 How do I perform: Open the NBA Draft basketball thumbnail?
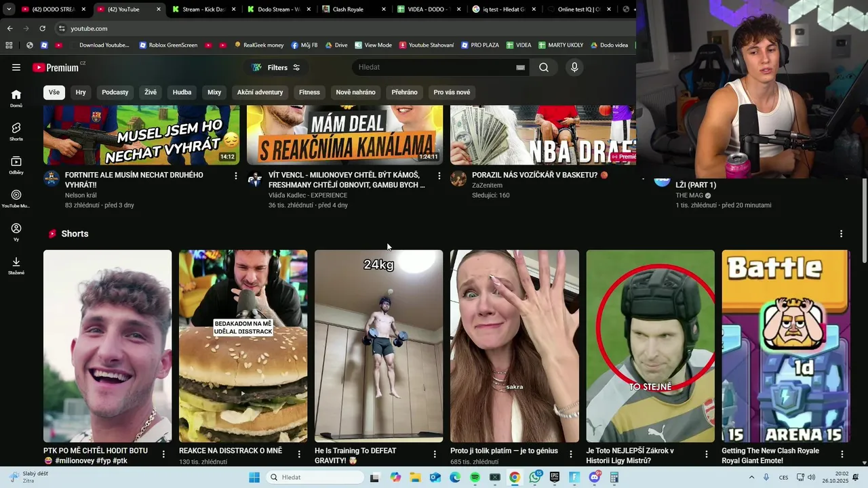point(543,135)
